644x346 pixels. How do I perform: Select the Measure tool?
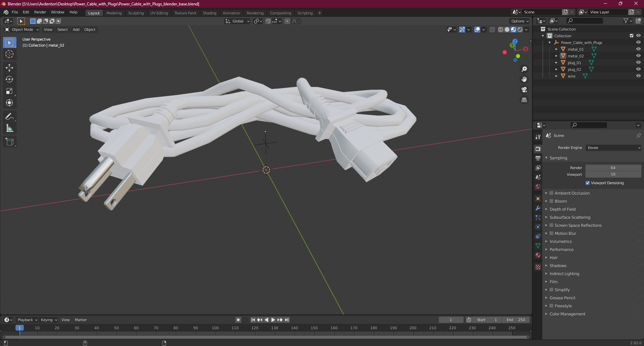[x=9, y=129]
